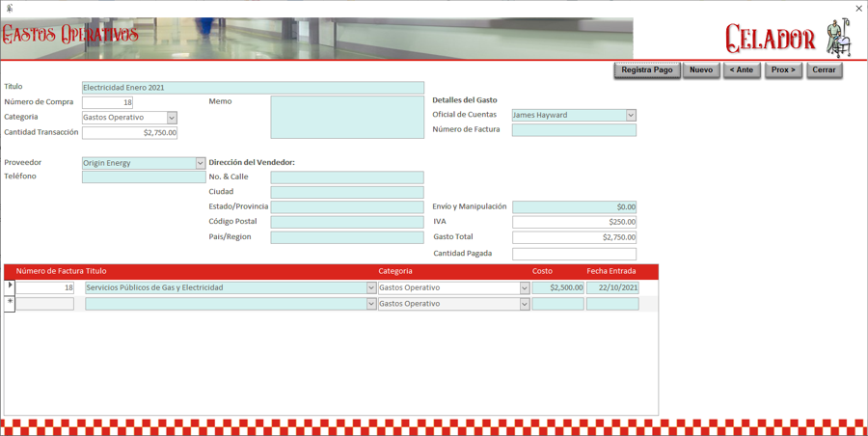This screenshot has width=868, height=436.
Task: Click the Celador orderly logo icon
Action: (838, 38)
